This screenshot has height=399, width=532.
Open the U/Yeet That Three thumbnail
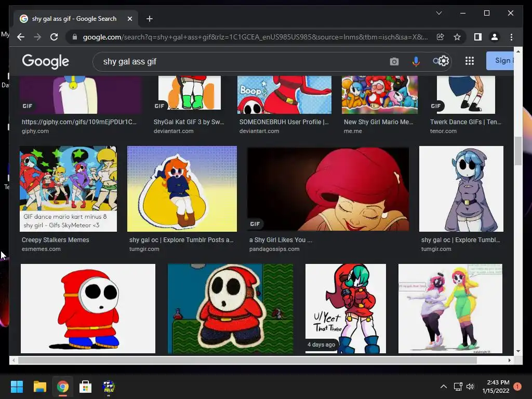point(345,309)
